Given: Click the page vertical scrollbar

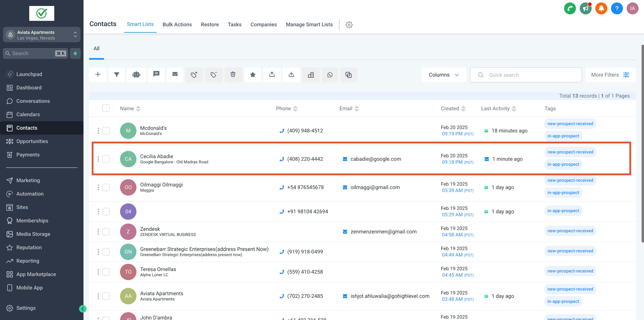Looking at the screenshot, I should point(642,144).
